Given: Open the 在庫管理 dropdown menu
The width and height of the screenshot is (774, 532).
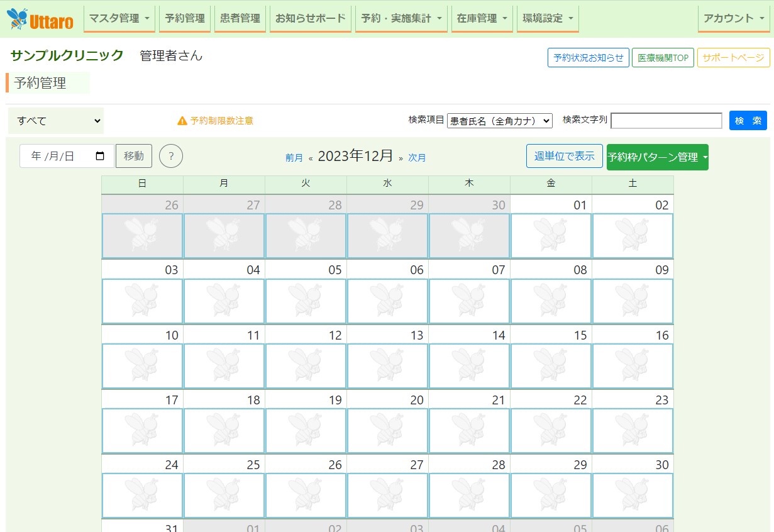Looking at the screenshot, I should [482, 19].
